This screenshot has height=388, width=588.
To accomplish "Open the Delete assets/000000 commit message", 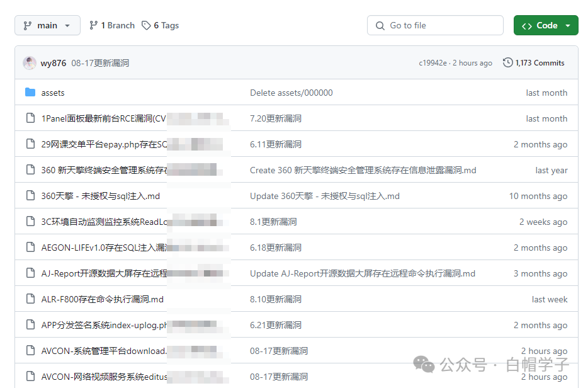I will coord(291,93).
